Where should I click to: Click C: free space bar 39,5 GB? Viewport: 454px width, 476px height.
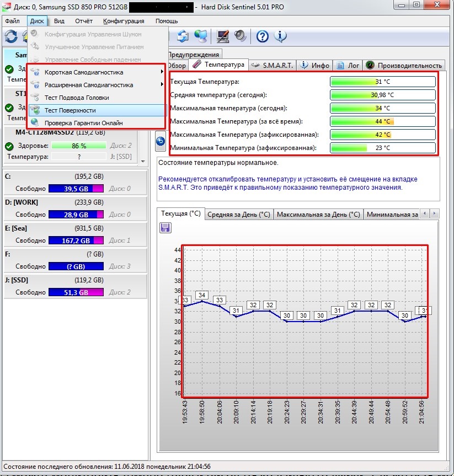(76, 189)
